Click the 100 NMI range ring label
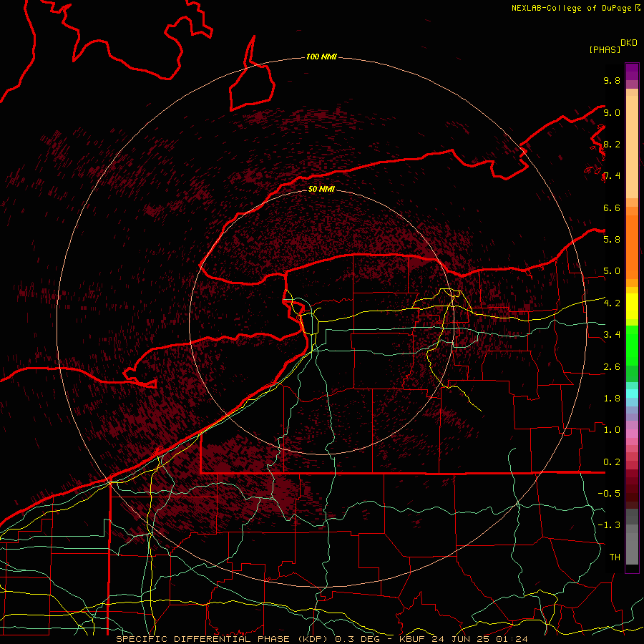The image size is (644, 644). [x=321, y=57]
